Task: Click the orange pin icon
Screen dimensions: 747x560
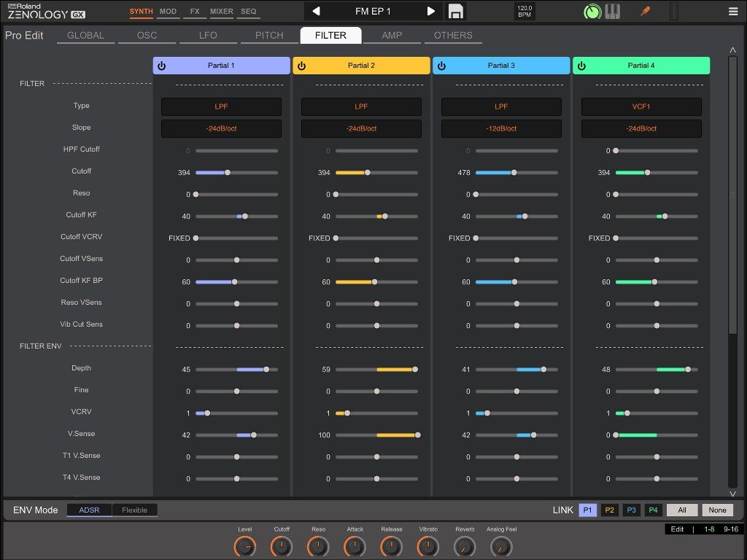Action: pos(645,11)
